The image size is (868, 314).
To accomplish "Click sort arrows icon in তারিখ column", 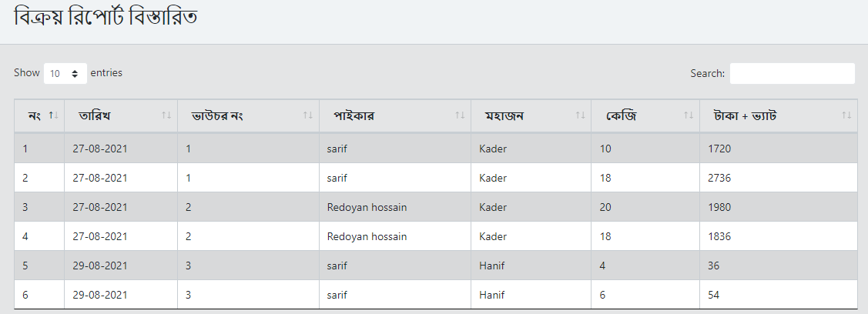I will point(166,115).
